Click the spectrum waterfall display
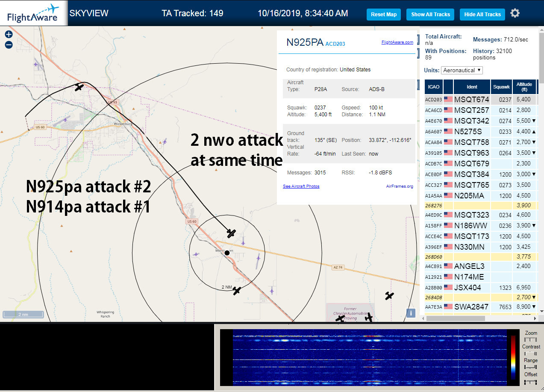Screen dimensions: 544x392 (x=369, y=357)
